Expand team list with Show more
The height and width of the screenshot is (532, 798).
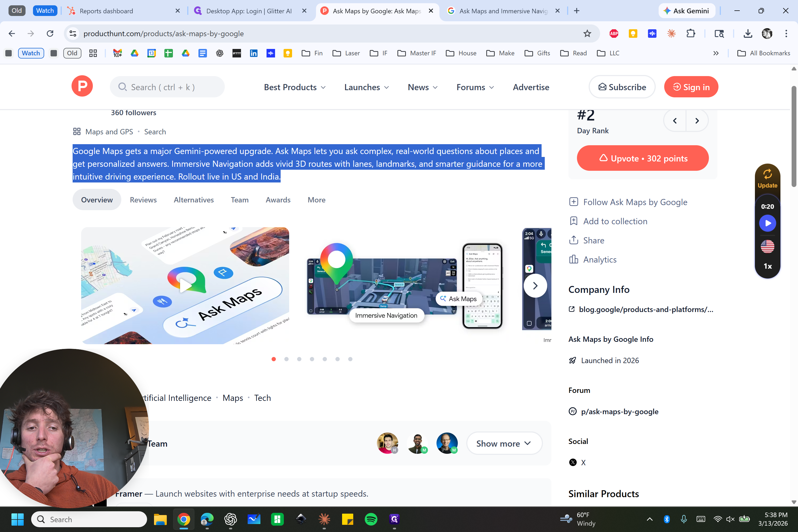tap(504, 443)
